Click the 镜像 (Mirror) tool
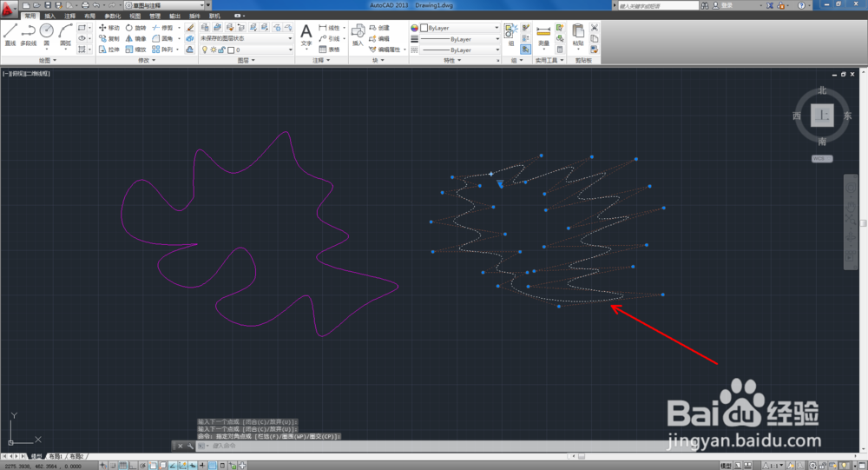This screenshot has width=868, height=470. click(135, 39)
